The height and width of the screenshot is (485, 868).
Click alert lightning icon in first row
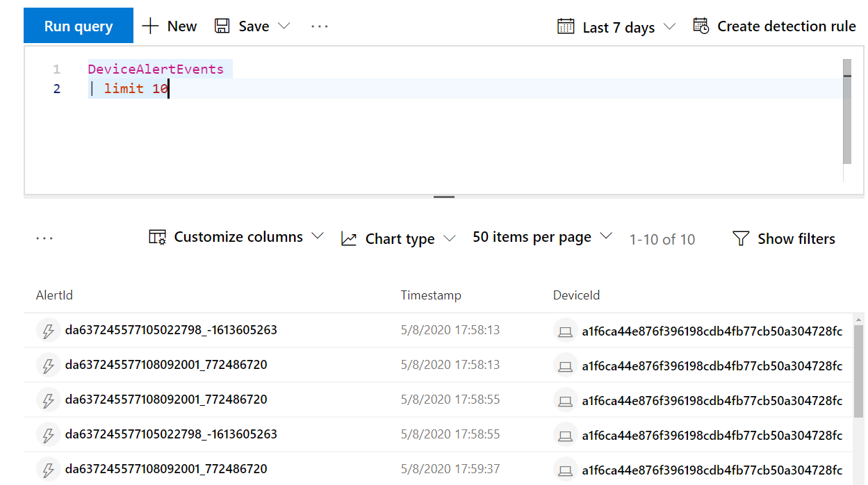(x=48, y=331)
